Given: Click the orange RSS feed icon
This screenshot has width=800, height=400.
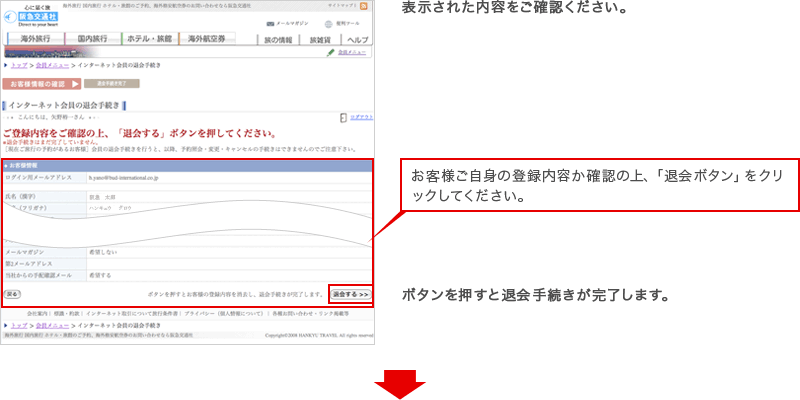Looking at the screenshot, I should 363,6.
